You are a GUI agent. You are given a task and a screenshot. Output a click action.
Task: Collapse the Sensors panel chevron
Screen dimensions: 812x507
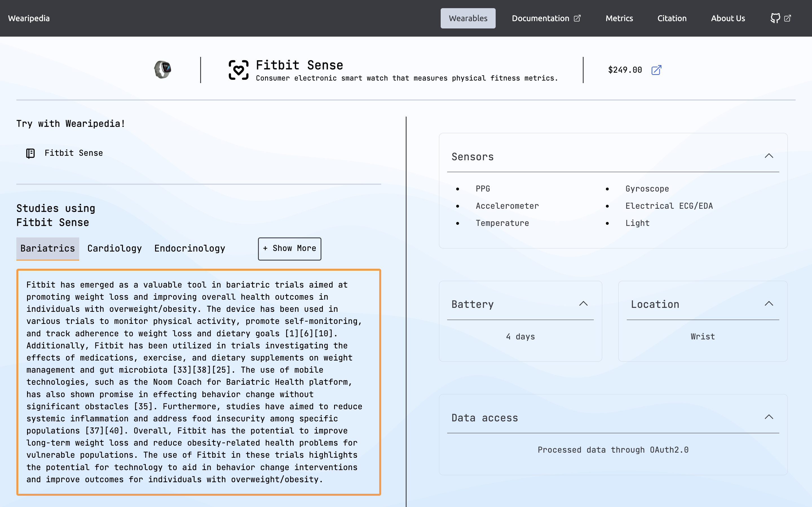769,156
